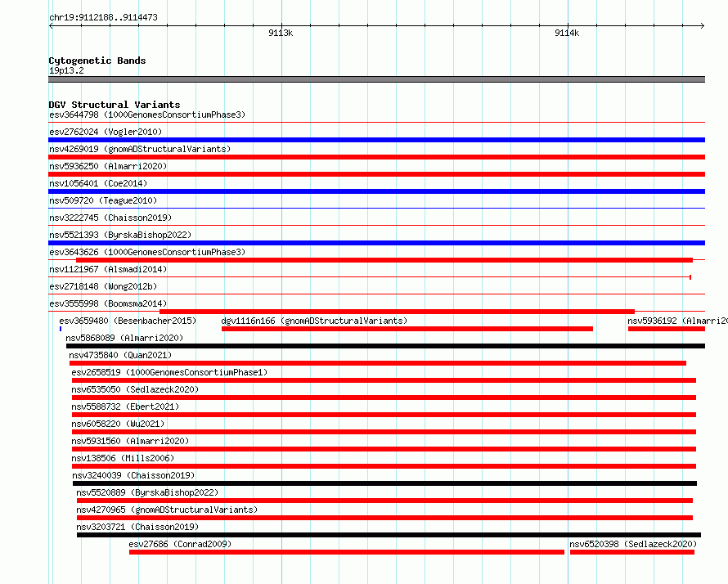Screen dimensions: 728x584
Task: Click the blue bar under nsv5521393
Action: tap(376, 243)
